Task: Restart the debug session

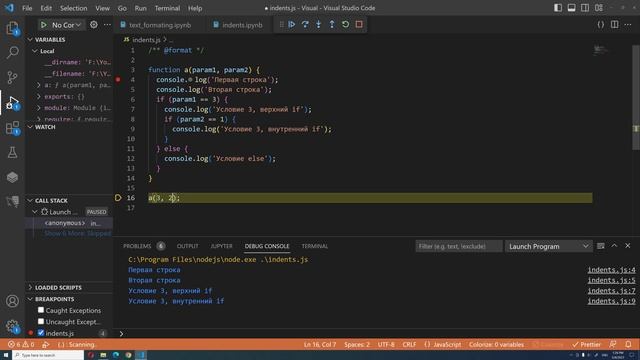Action: coord(345,24)
